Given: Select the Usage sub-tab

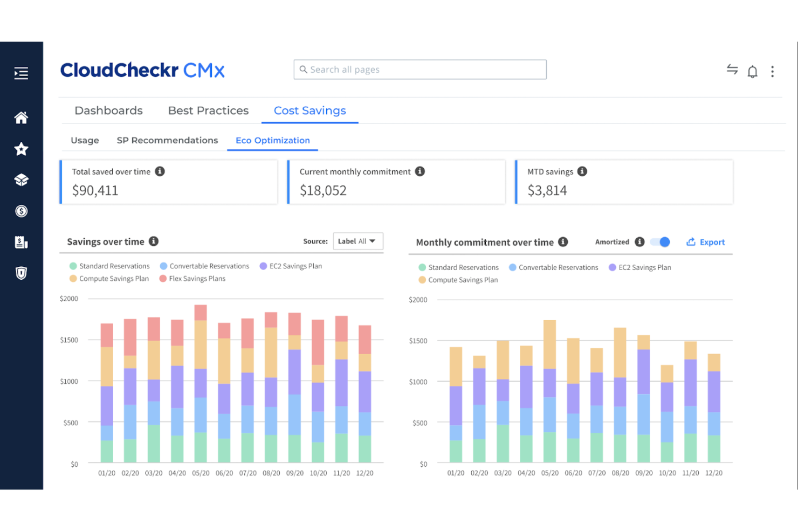Looking at the screenshot, I should [x=85, y=140].
